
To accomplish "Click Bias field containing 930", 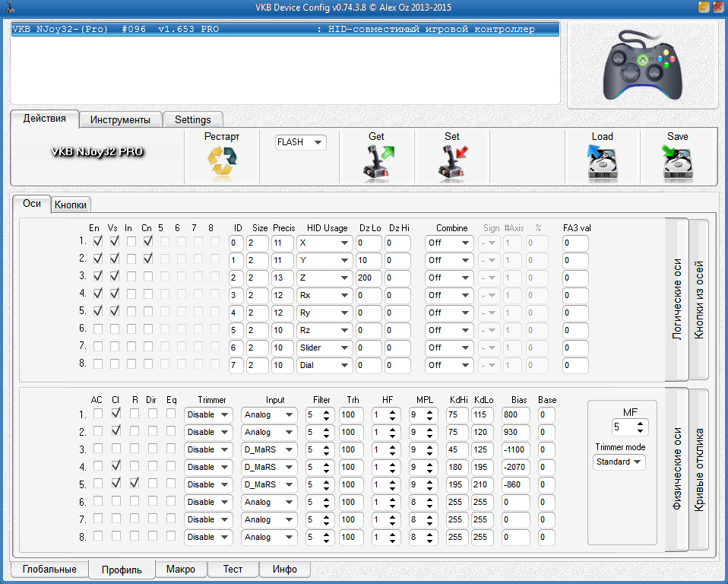I will click(x=515, y=432).
